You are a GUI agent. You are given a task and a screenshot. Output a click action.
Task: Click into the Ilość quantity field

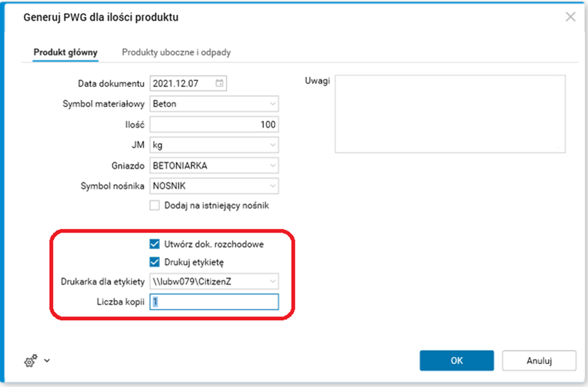[x=214, y=125]
